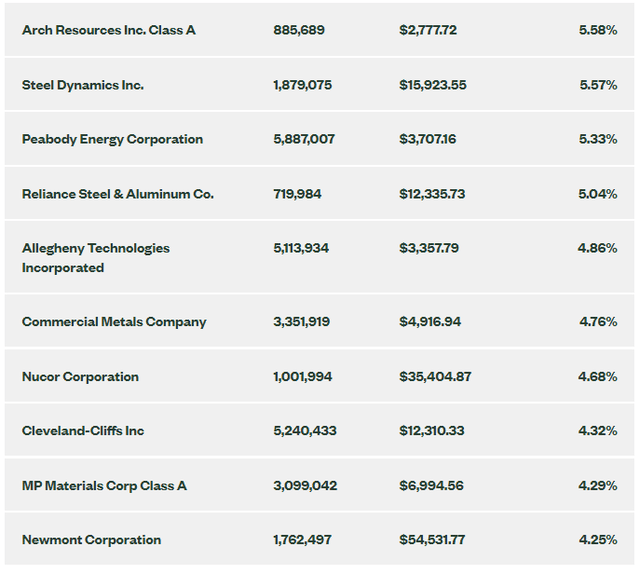This screenshot has height=574, width=640.
Task: Select the 1,001,994 shares value
Action: pos(302,376)
